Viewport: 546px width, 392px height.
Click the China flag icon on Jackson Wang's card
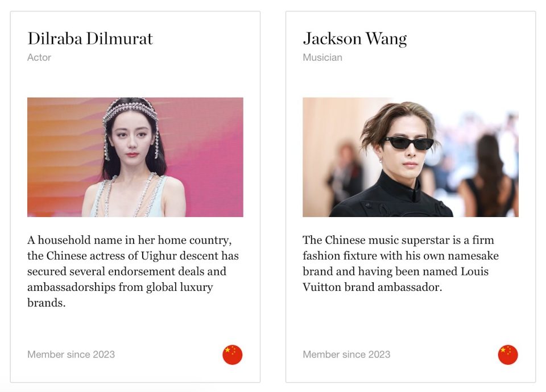tap(508, 355)
